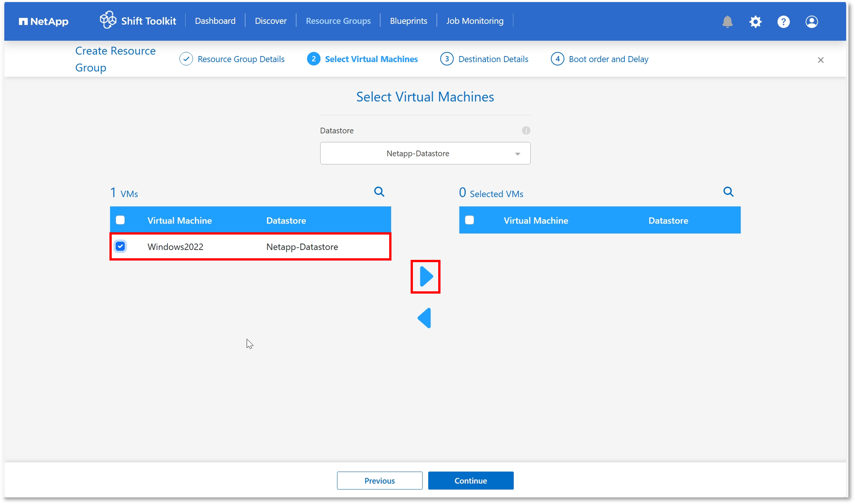Open the Blueprints menu
Viewport: 855px width, 504px height.
point(408,21)
